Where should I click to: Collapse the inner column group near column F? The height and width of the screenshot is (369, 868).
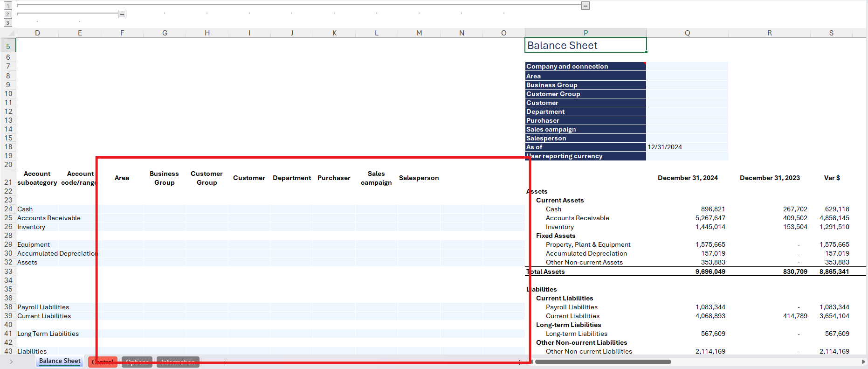coord(122,14)
